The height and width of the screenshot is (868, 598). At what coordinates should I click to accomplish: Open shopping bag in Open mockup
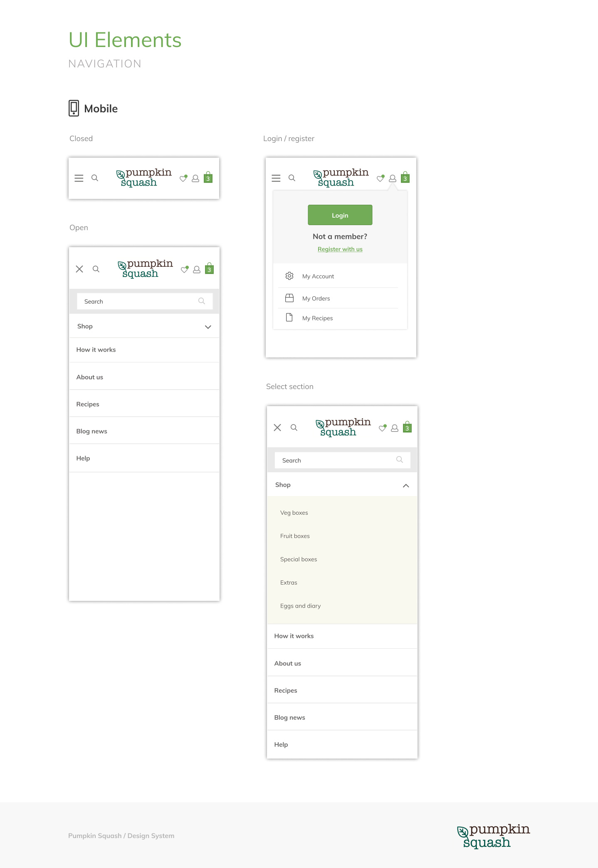coord(210,268)
